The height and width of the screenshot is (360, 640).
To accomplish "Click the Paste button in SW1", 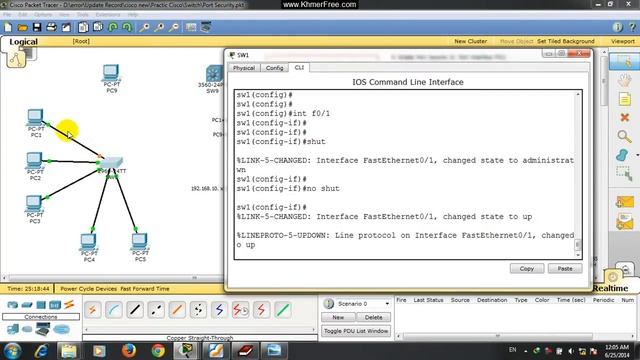I will 565,269.
